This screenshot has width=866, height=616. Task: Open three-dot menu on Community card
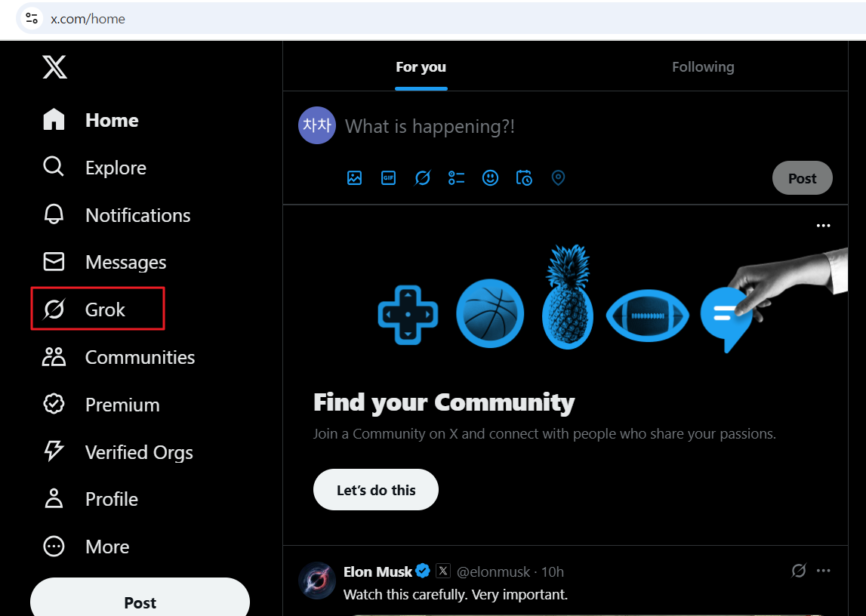click(824, 225)
